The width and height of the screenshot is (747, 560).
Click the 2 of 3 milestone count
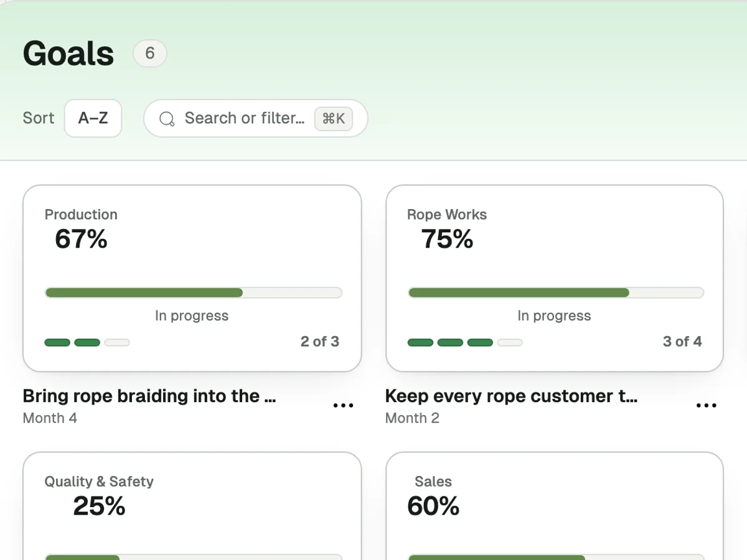(x=320, y=342)
